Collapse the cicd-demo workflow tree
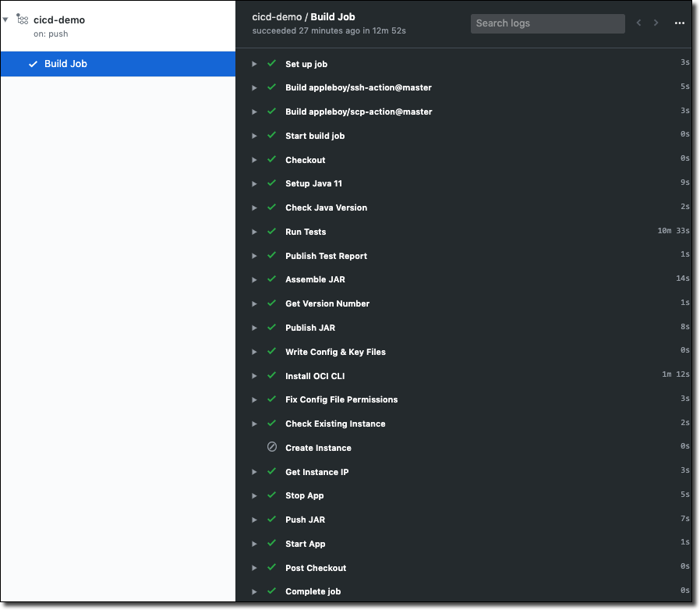700x610 pixels. click(6, 20)
